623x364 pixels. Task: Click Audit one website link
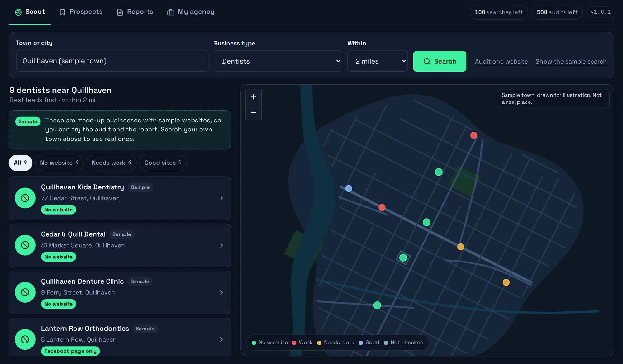501,62
